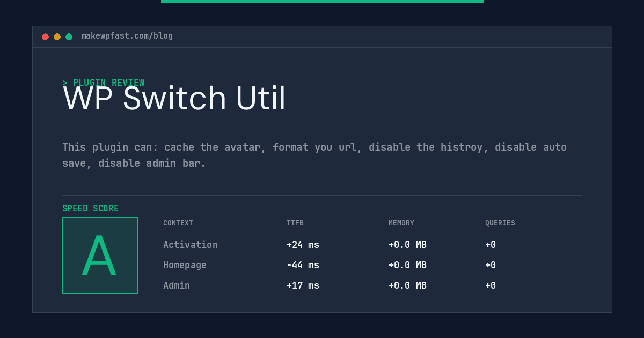Click Homepage row queries value
Screen dimensions: 644x338
[491, 265]
